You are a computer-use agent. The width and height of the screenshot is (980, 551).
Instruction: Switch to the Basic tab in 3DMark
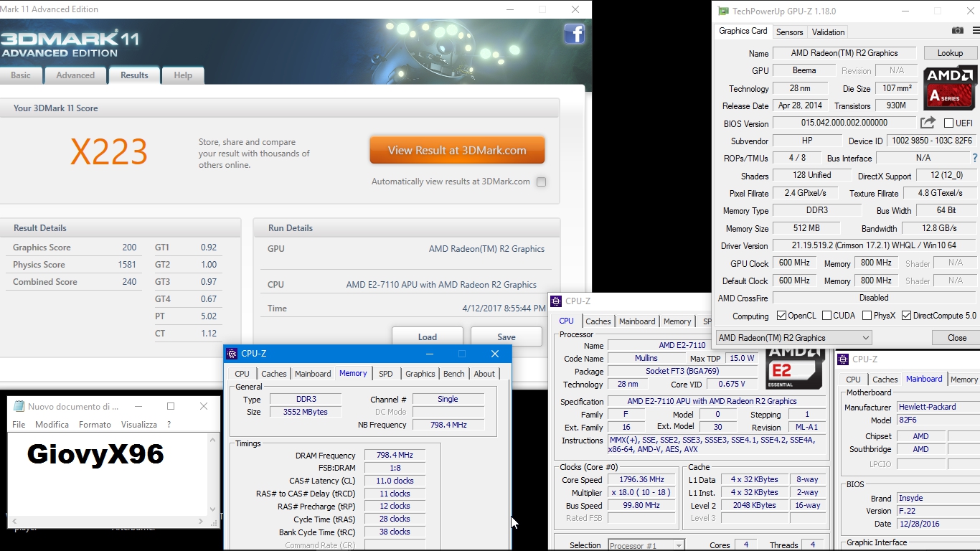tap(21, 75)
